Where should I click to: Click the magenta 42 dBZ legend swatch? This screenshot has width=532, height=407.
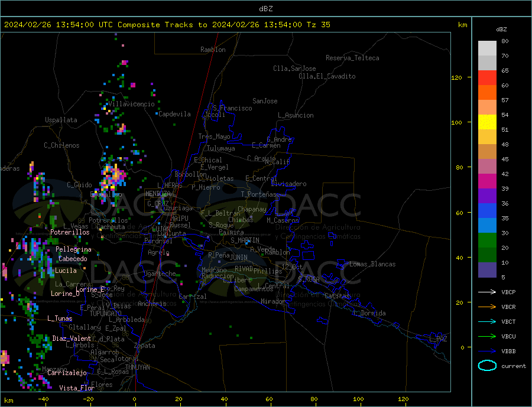click(487, 181)
